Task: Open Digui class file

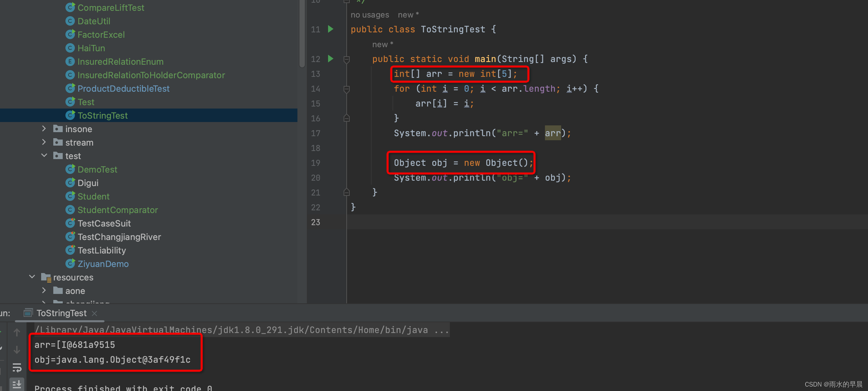Action: pyautogui.click(x=88, y=183)
